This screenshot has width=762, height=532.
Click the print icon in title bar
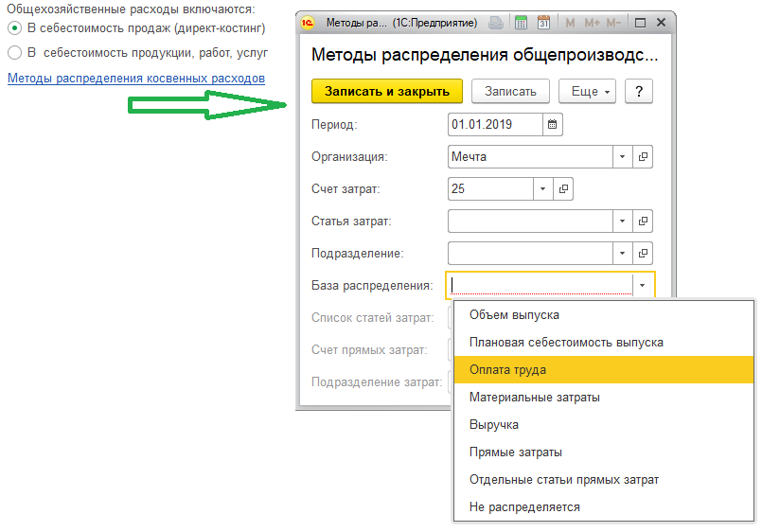click(x=496, y=23)
